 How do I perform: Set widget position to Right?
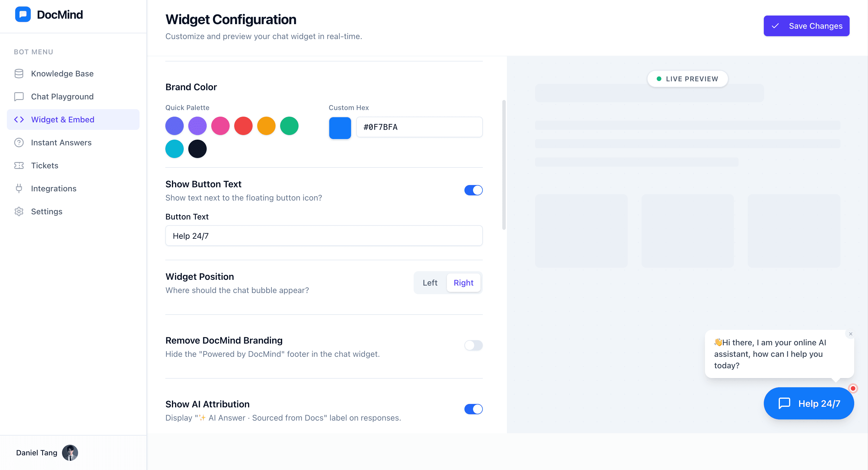463,282
